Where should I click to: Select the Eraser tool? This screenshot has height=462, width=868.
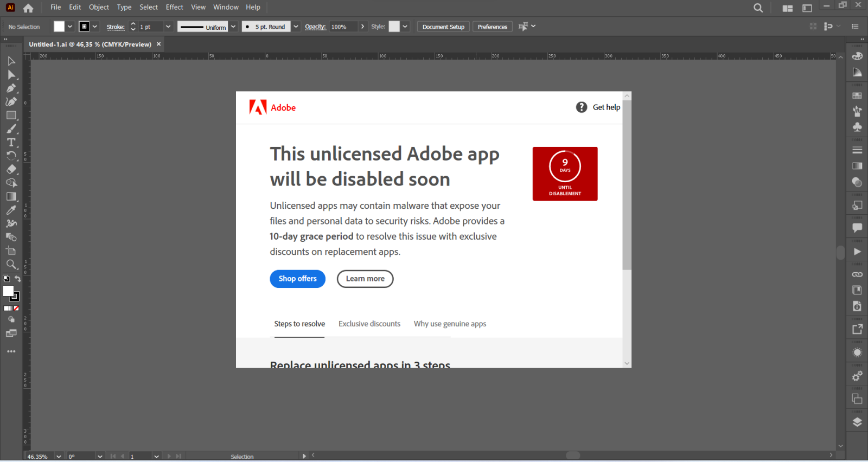tap(11, 170)
